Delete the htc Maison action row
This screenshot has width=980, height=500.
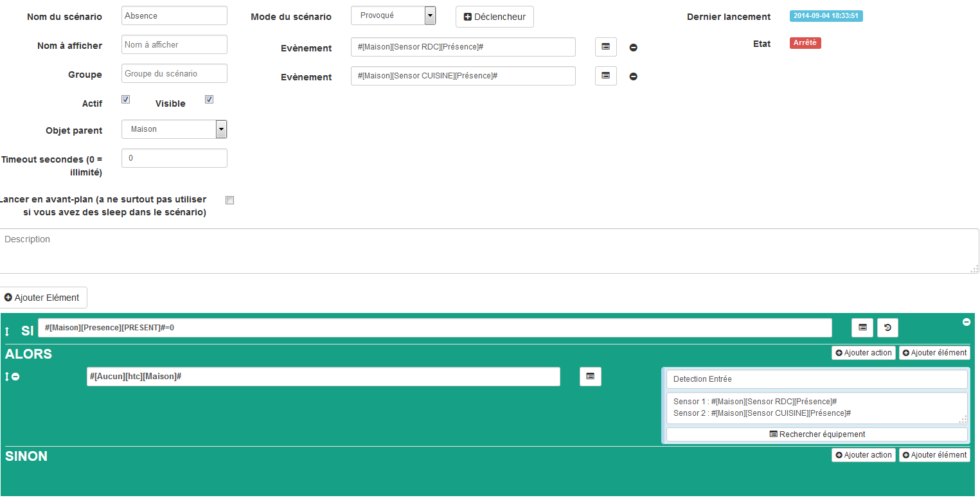[x=15, y=377]
